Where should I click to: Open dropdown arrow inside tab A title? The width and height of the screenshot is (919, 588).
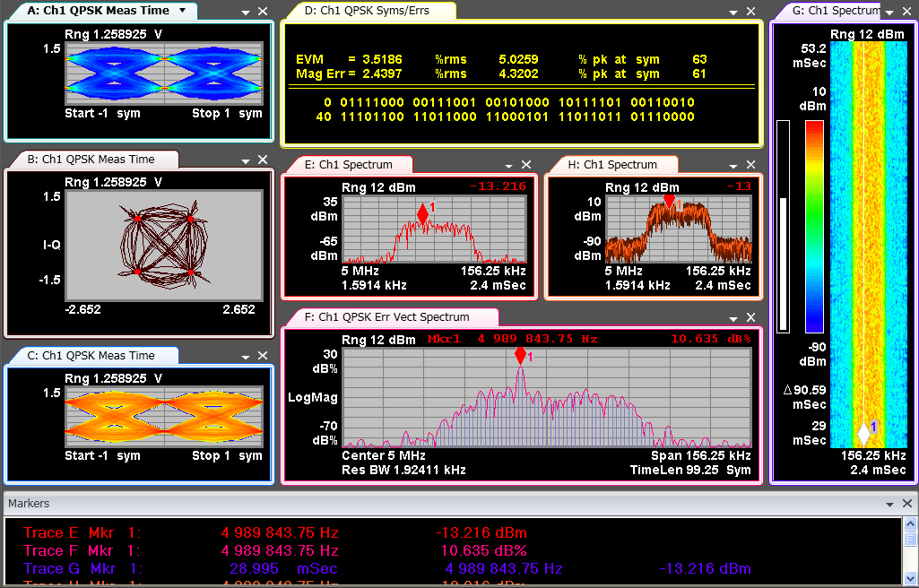(183, 11)
